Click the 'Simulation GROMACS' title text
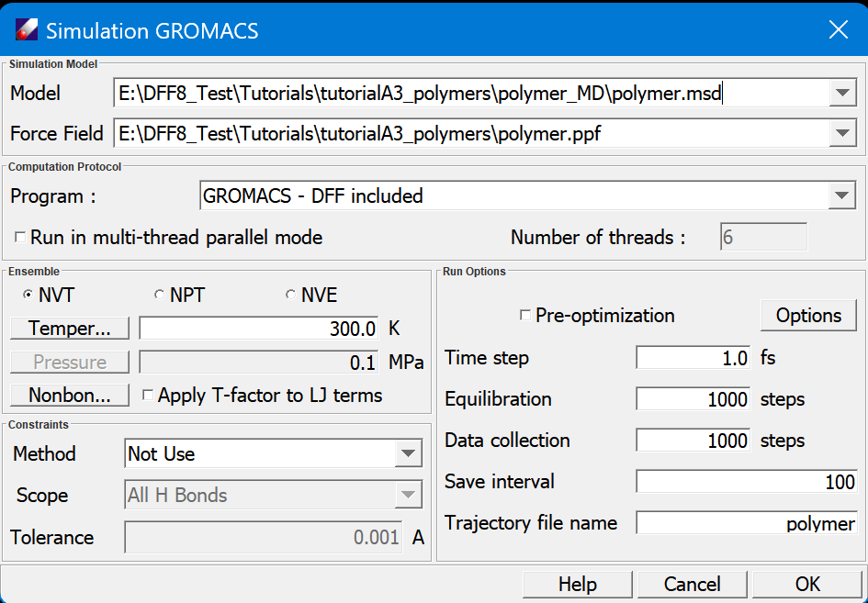Image resolution: width=868 pixels, height=603 pixels. [x=152, y=31]
